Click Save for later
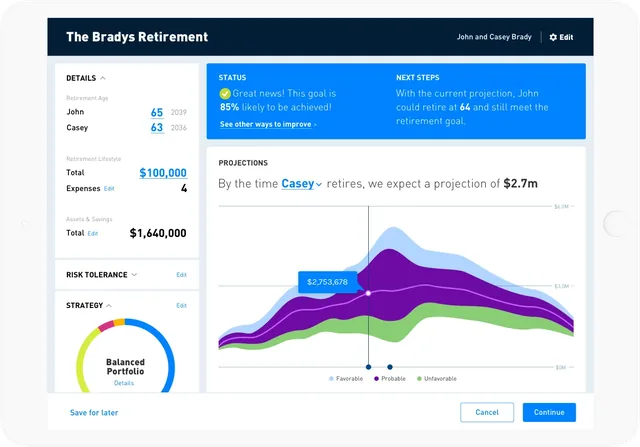Screen dimensions: 640x447 [x=94, y=413]
